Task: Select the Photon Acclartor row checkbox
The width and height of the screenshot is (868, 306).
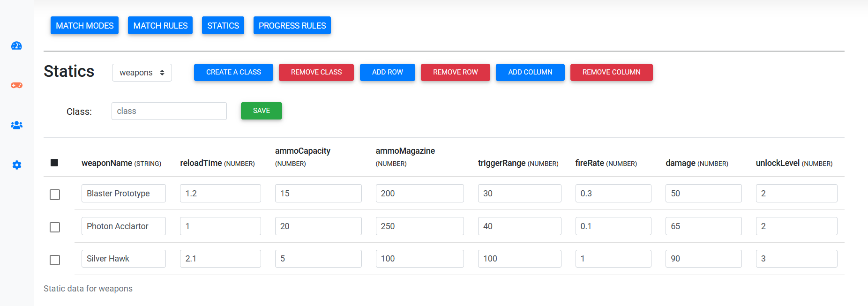Action: [55, 227]
